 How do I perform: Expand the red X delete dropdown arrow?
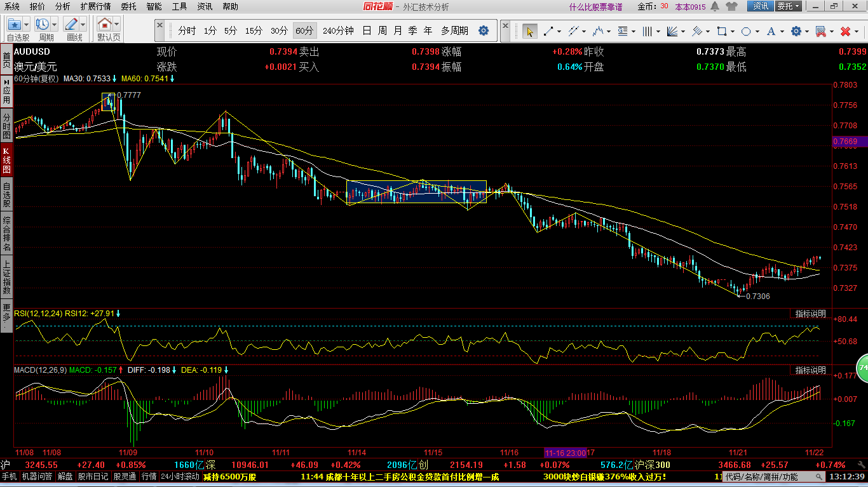pos(857,31)
